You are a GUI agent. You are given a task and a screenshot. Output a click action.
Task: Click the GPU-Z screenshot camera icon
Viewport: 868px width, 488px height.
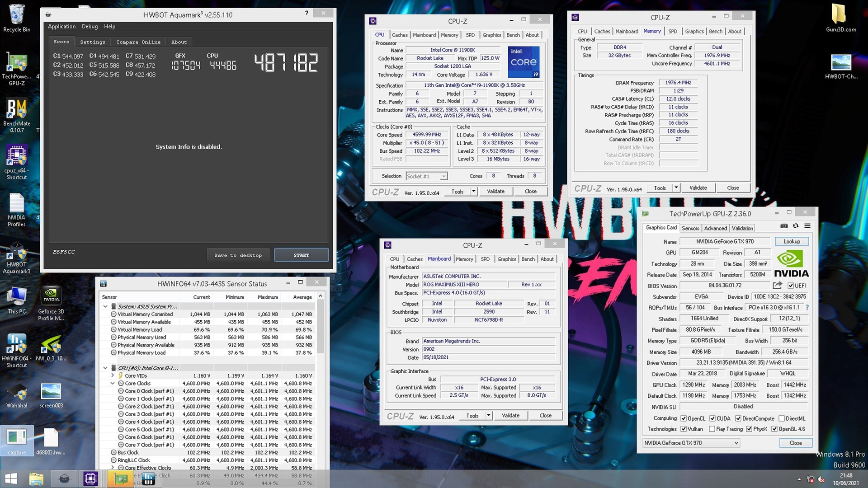coord(784,226)
